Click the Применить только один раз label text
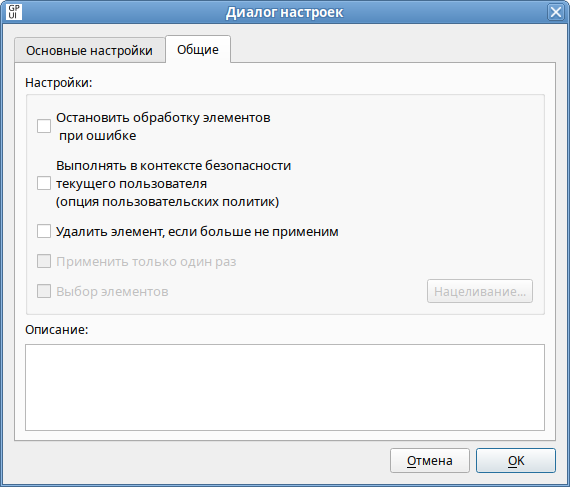The height and width of the screenshot is (487, 570). (x=146, y=262)
